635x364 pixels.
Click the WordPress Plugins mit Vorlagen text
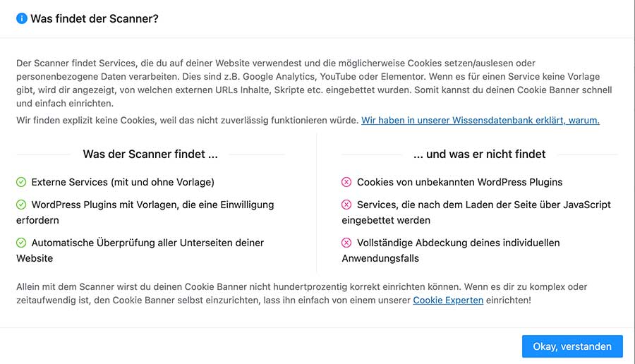click(x=152, y=205)
